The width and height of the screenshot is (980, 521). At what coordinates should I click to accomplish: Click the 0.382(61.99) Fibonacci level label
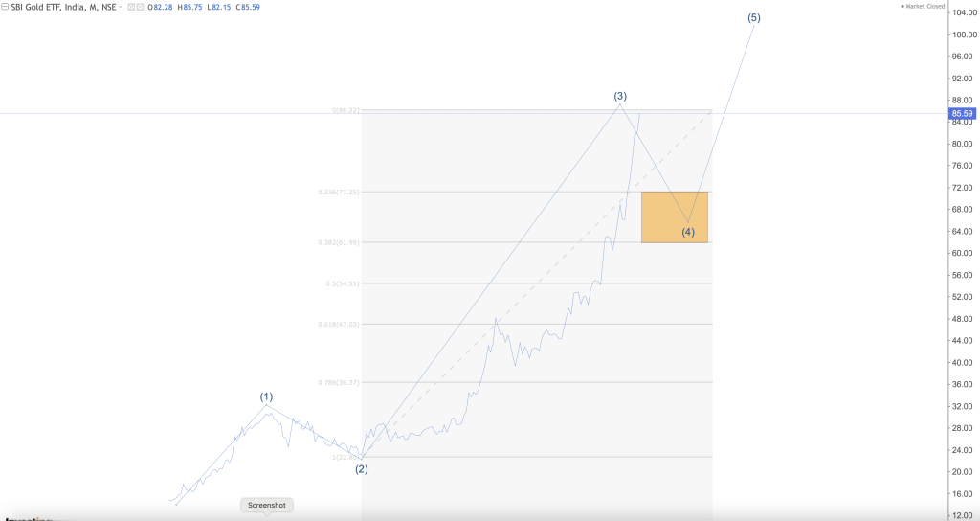pyautogui.click(x=338, y=242)
